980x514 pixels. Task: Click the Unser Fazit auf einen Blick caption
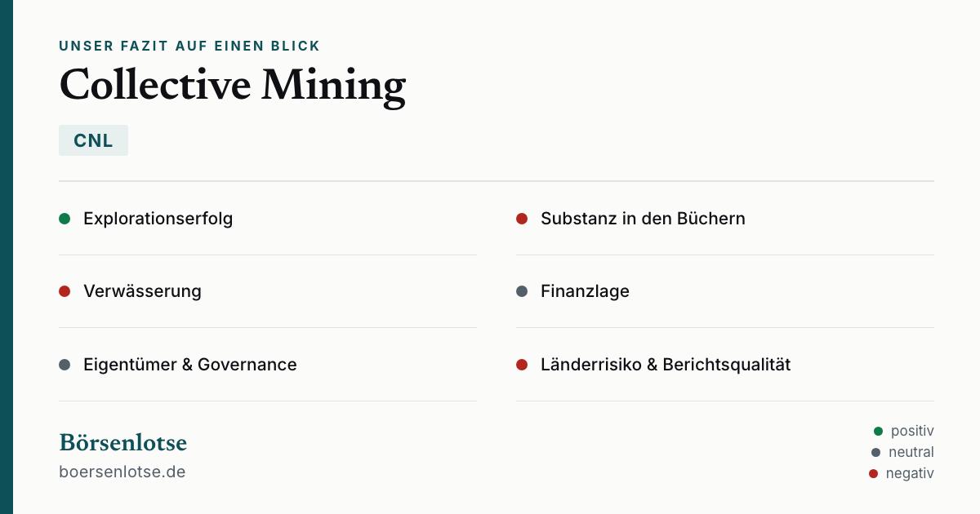coord(189,46)
